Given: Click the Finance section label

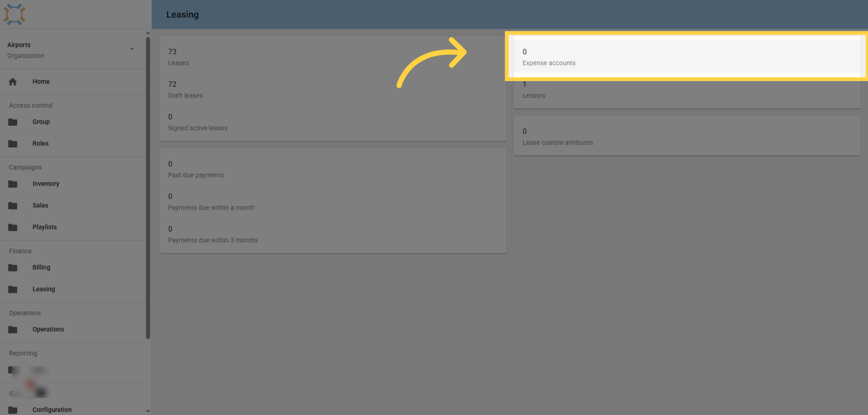Looking at the screenshot, I should (x=20, y=251).
